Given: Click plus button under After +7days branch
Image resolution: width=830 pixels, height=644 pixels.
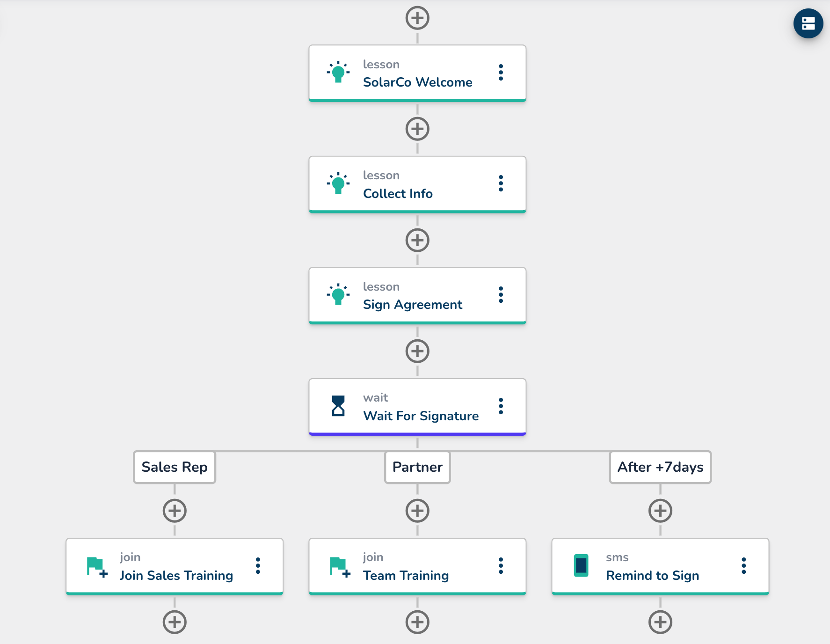Looking at the screenshot, I should click(x=660, y=511).
